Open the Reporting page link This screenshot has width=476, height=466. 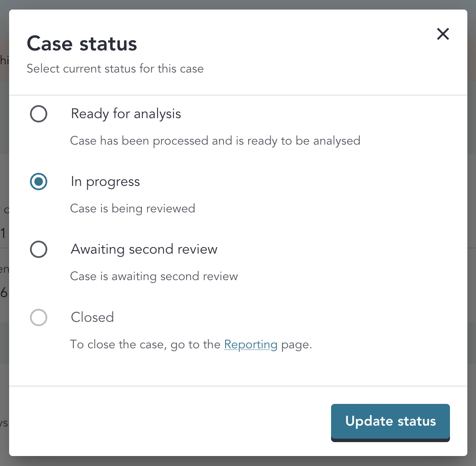tap(251, 344)
